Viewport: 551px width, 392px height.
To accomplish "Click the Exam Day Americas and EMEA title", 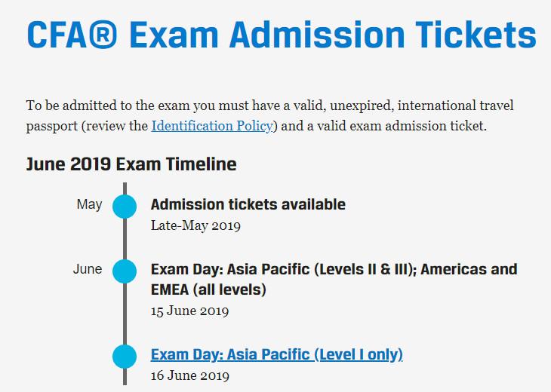I will [x=334, y=280].
